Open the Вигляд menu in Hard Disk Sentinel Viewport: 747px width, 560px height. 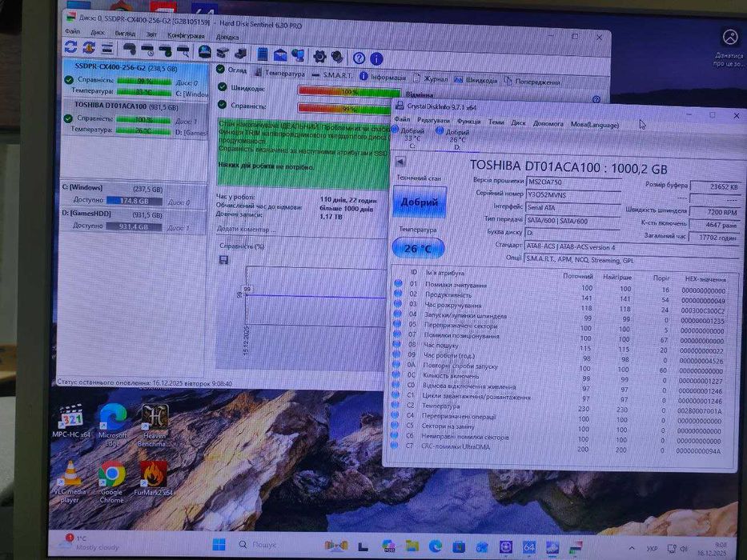[x=125, y=34]
